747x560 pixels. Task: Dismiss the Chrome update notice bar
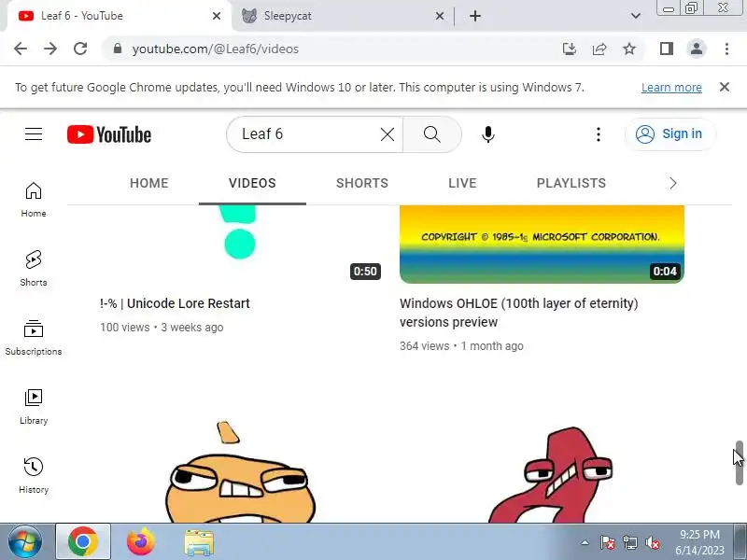725,87
